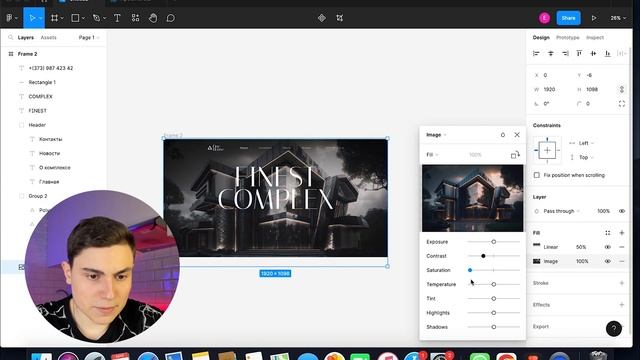The height and width of the screenshot is (360, 640).
Task: Hide the Linear fill
Action: click(607, 247)
